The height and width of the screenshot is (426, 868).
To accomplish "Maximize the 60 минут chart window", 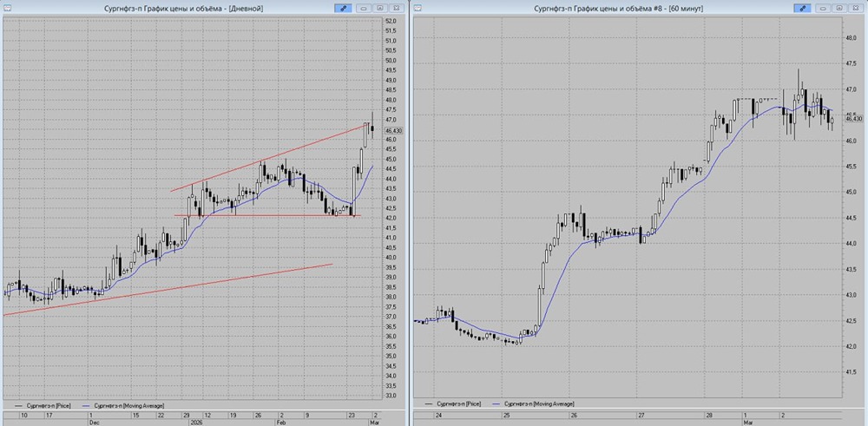I will 839,8.
